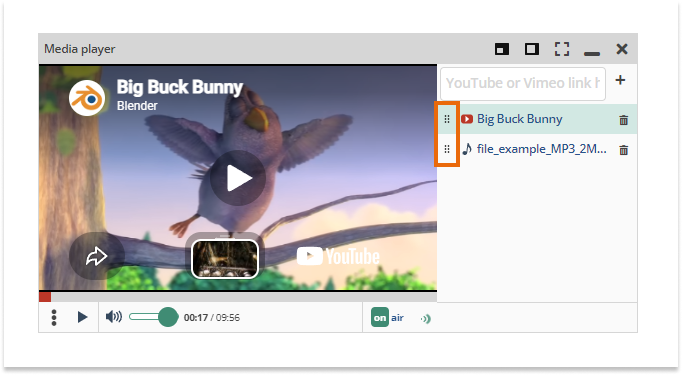Image resolution: width=682 pixels, height=375 pixels.
Task: Minimize the Media player panel
Action: coord(592,54)
